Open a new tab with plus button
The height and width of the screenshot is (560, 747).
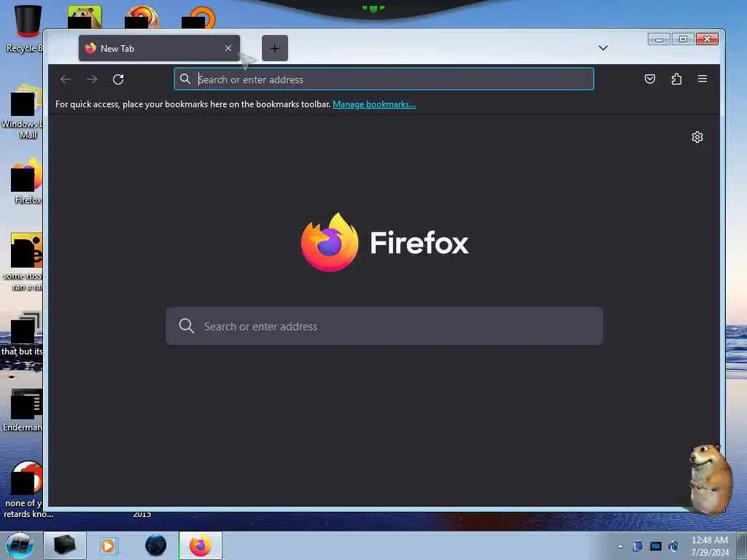[x=275, y=48]
